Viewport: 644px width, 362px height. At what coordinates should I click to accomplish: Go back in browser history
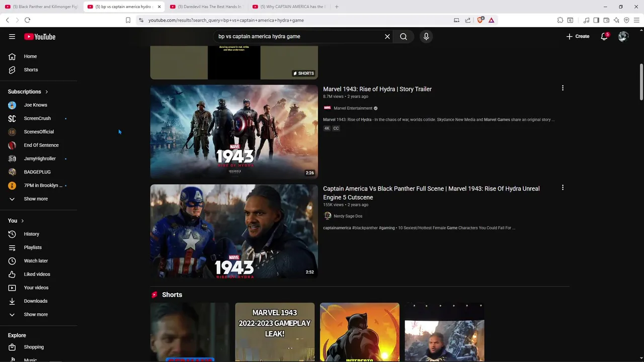(7, 20)
